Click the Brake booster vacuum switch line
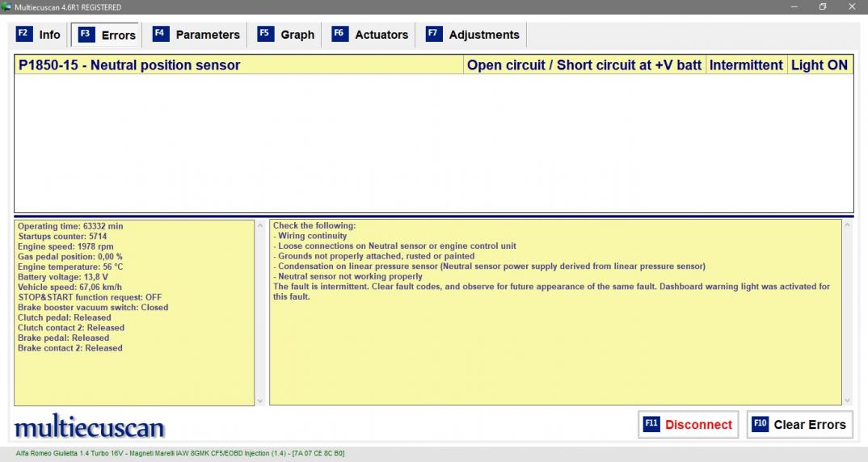This screenshot has width=868, height=462. coord(93,307)
